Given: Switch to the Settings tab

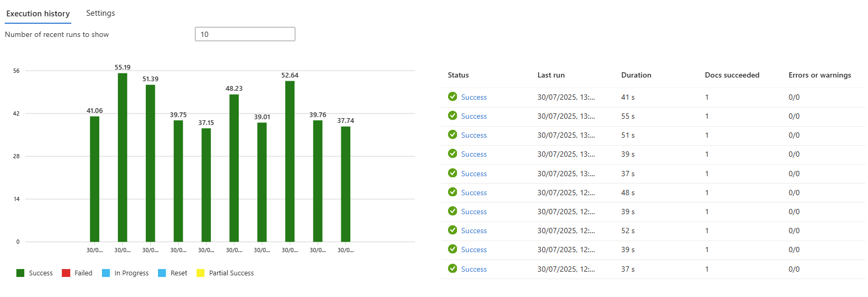Looking at the screenshot, I should (100, 13).
